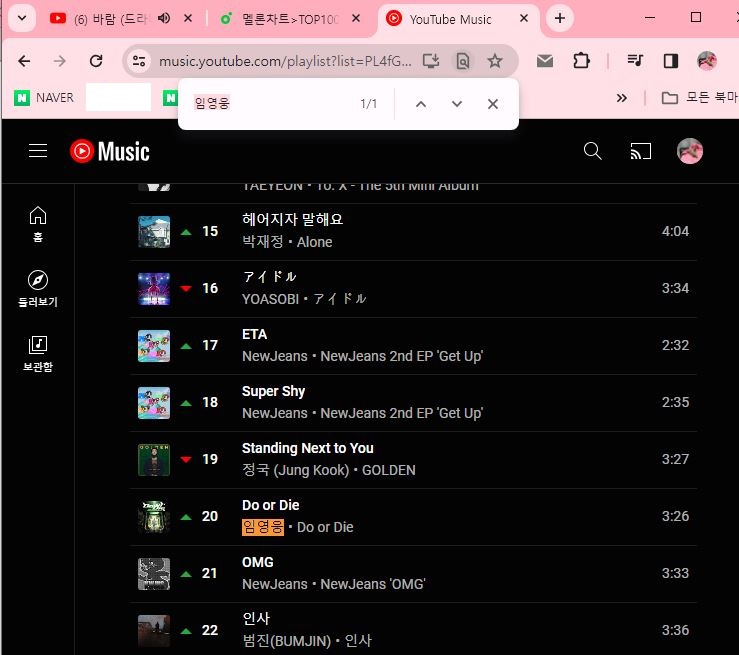This screenshot has width=739, height=655.
Task: Open a new browser tab
Action: point(559,18)
